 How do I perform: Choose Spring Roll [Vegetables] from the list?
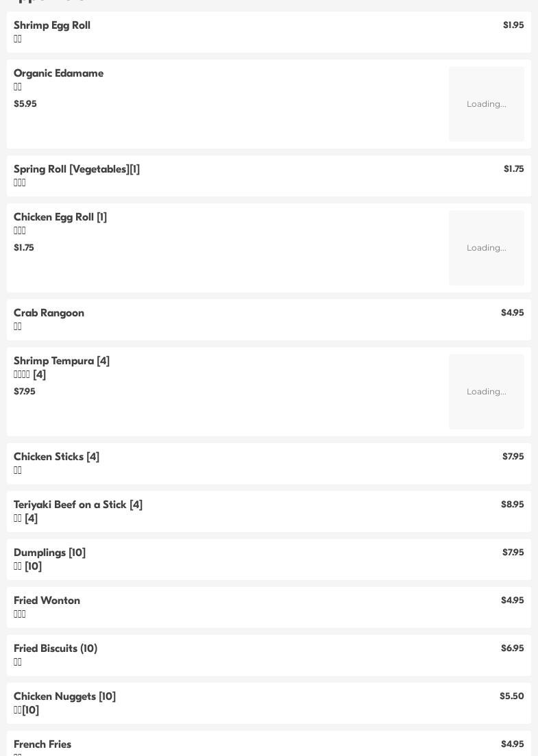(77, 169)
